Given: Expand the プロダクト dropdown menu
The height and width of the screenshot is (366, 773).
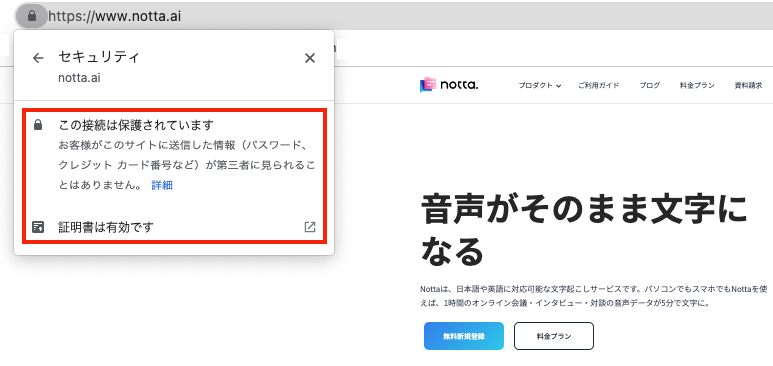Looking at the screenshot, I should pos(540,85).
